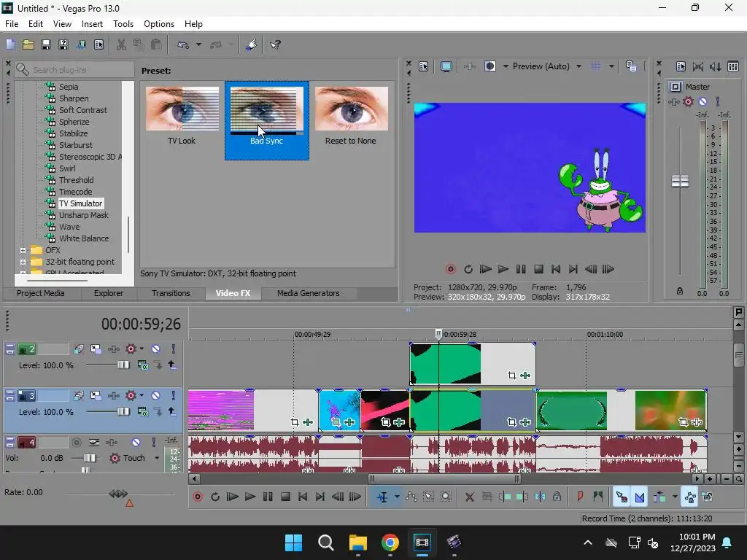Click audio track 4 Vol slider
The height and width of the screenshot is (560, 747).
click(90, 458)
